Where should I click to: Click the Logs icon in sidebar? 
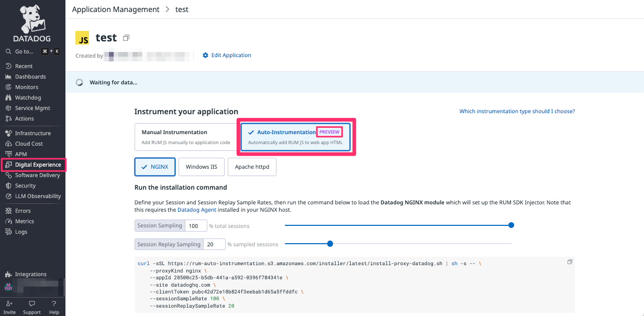pyautogui.click(x=8, y=232)
